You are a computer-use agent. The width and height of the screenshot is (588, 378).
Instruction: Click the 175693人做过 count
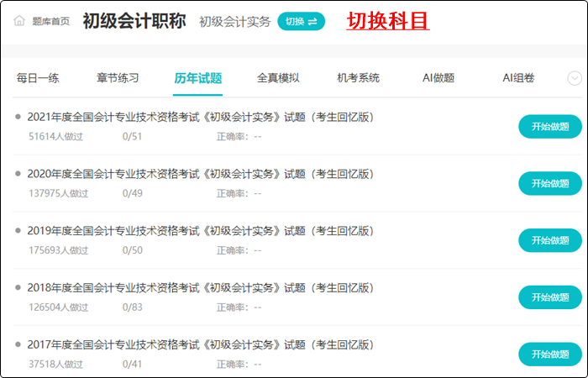point(58,250)
